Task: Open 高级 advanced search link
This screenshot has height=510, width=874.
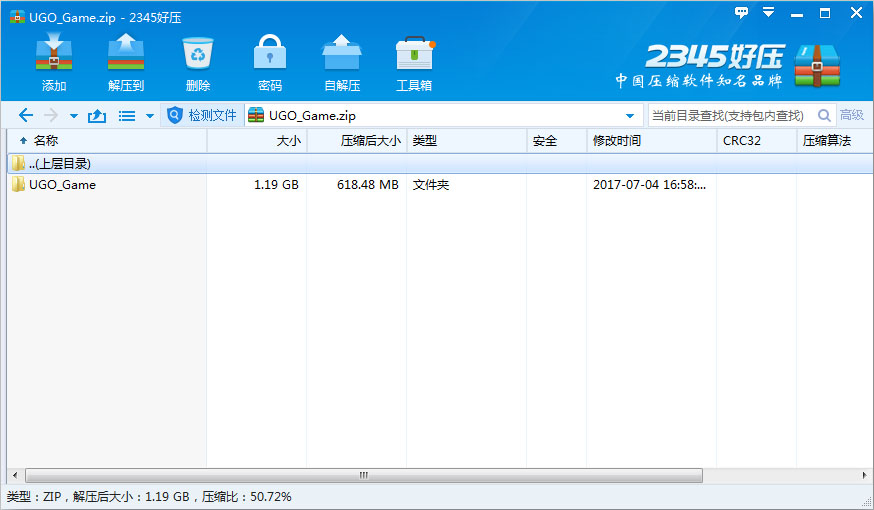Action: point(852,115)
